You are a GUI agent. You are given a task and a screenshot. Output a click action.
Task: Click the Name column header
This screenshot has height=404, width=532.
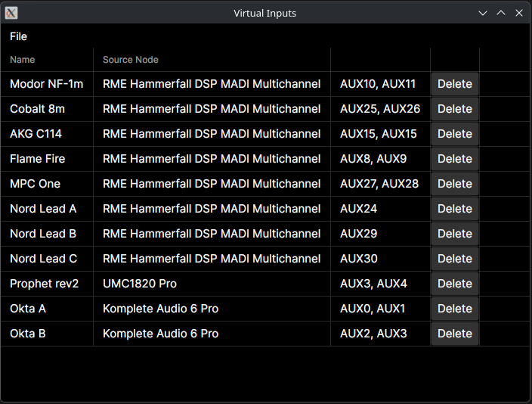pyautogui.click(x=47, y=60)
